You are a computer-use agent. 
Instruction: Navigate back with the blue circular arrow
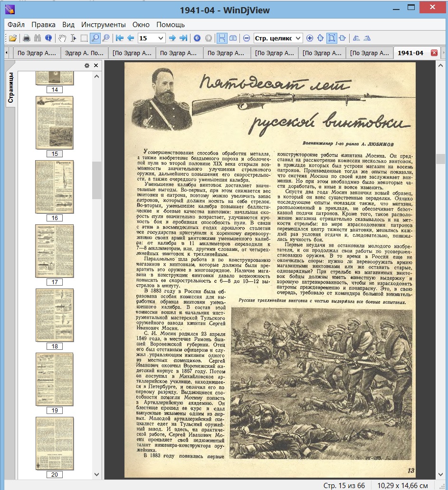197,38
